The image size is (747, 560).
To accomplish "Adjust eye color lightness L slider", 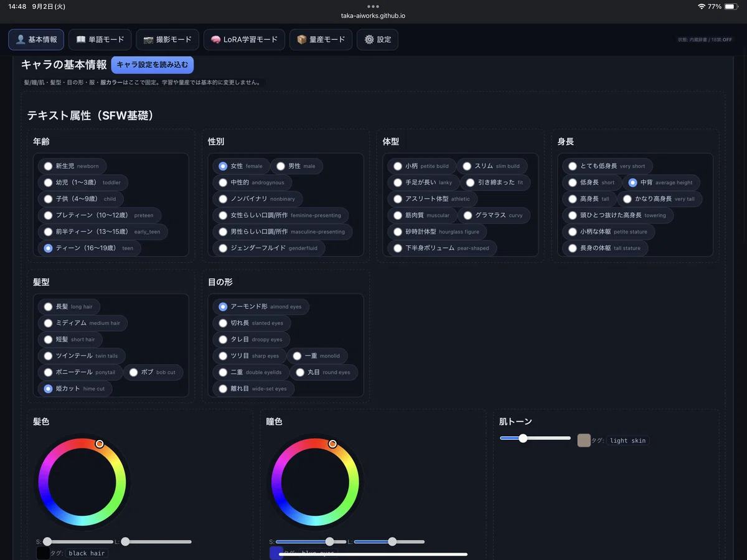I will click(x=389, y=541).
